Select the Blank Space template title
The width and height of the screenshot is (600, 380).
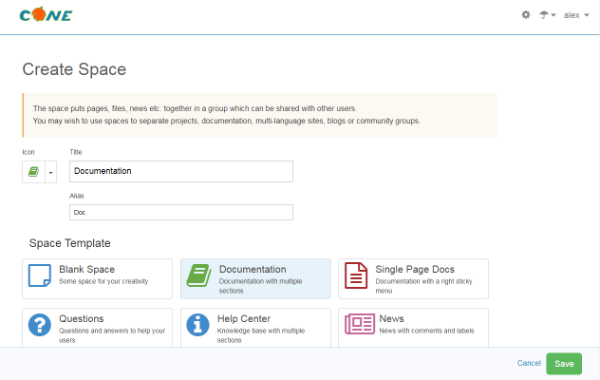pyautogui.click(x=87, y=269)
